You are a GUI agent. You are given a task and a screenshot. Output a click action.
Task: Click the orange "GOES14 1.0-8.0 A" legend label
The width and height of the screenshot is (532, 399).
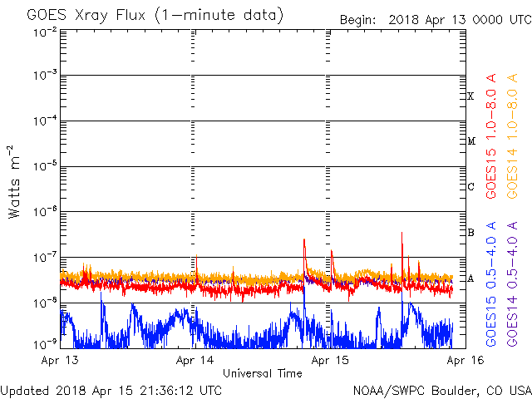(x=512, y=135)
